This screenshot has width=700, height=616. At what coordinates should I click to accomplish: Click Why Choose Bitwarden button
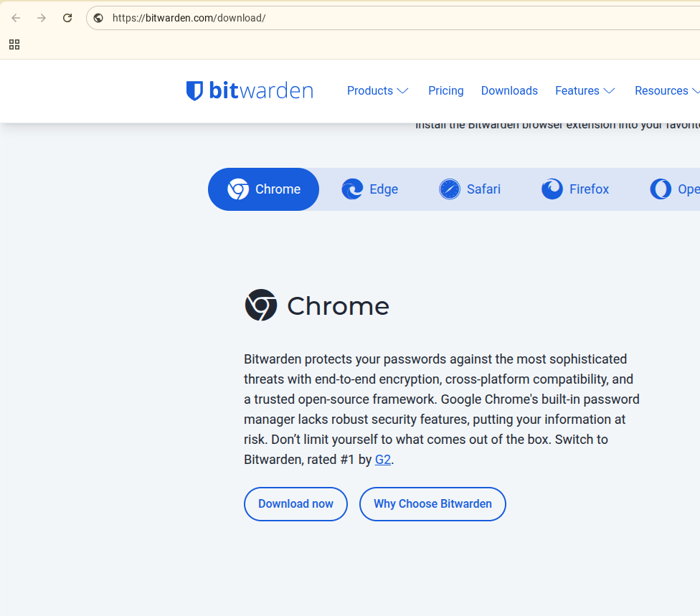click(432, 504)
